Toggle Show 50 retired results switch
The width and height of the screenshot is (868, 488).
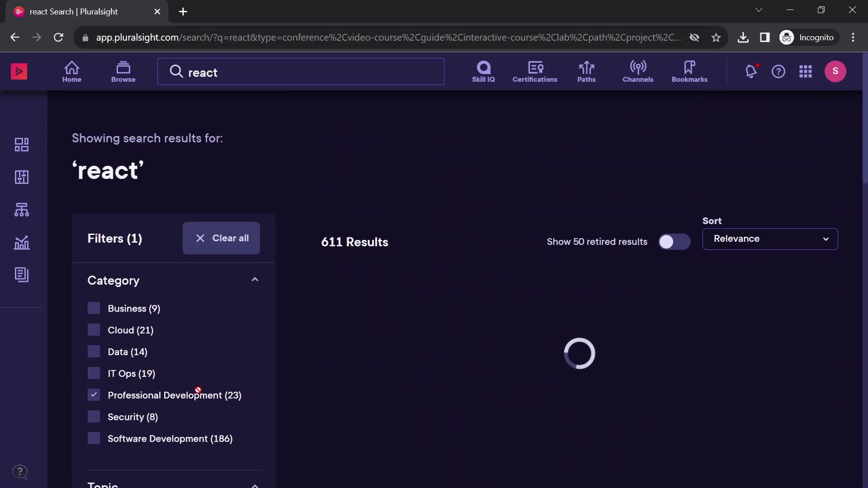(x=674, y=241)
